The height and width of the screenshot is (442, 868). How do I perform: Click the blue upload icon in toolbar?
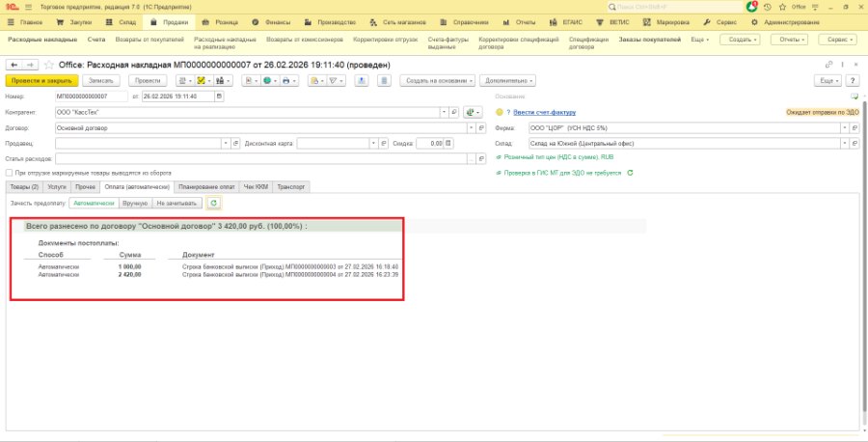coord(362,81)
